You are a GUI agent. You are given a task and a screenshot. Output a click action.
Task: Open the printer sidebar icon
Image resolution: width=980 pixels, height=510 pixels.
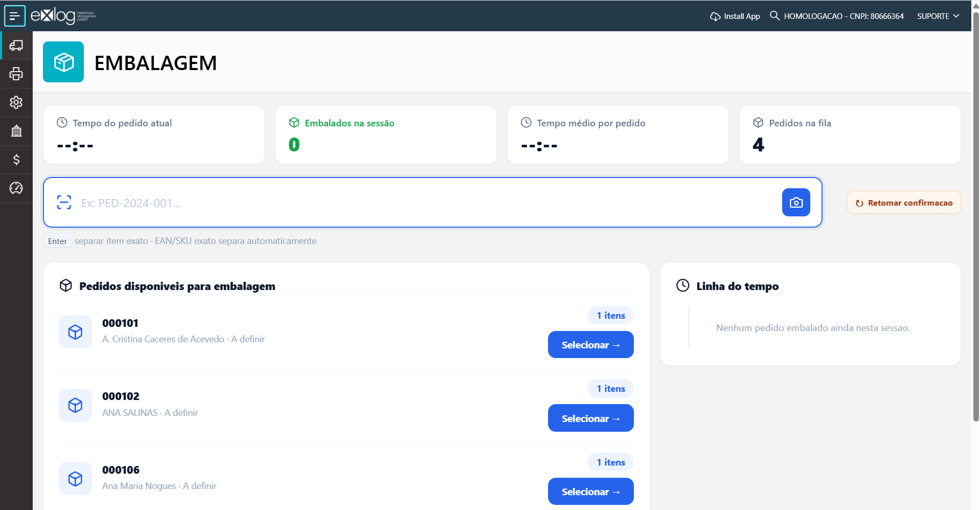(16, 74)
